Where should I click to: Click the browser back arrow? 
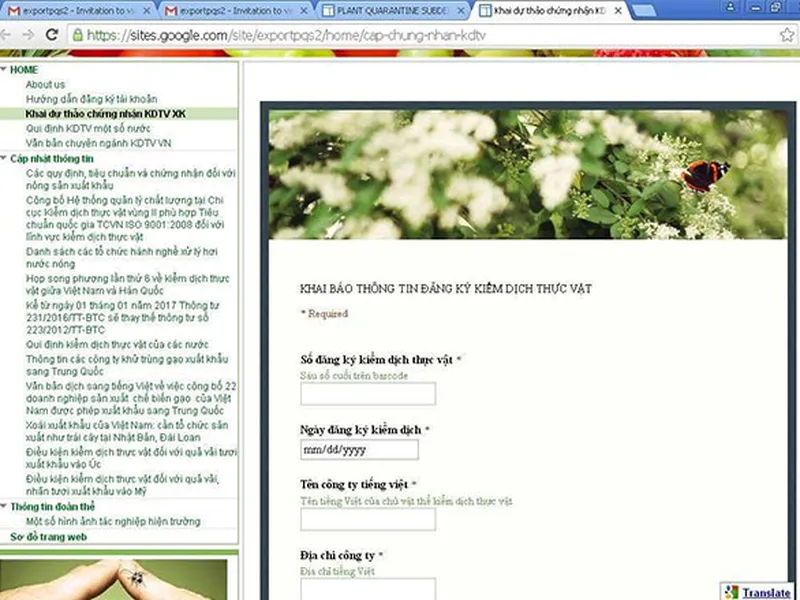pos(9,34)
